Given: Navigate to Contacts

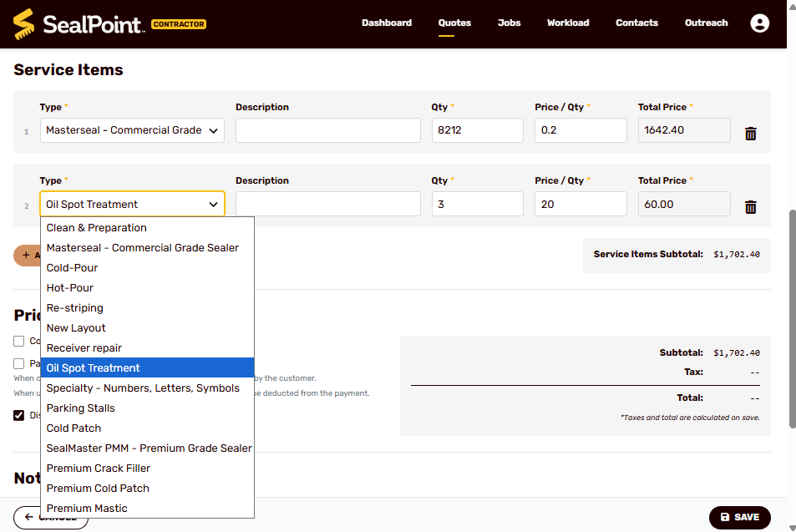Looking at the screenshot, I should coord(636,23).
